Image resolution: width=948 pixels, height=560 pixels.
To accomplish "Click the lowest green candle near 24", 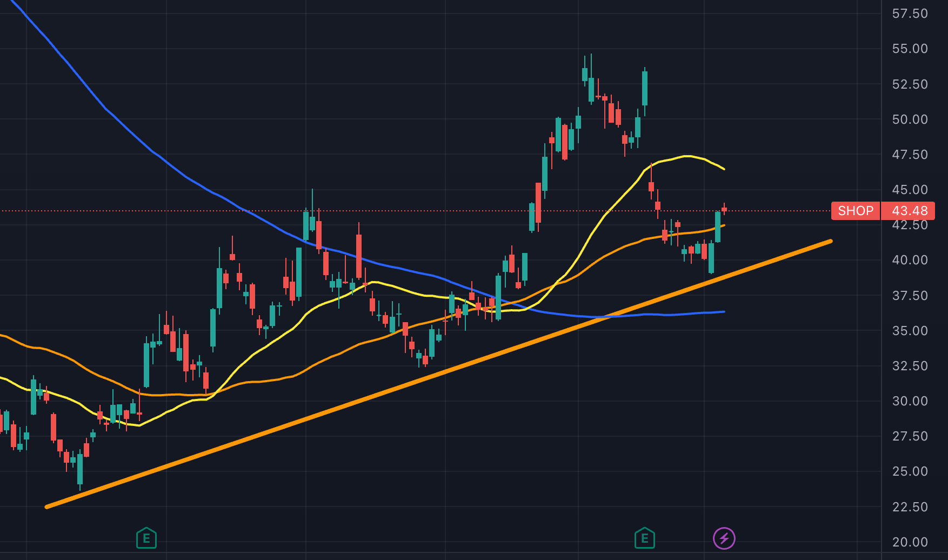I will 80,469.
